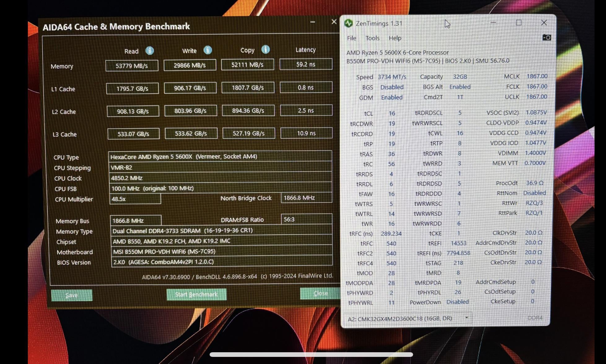Click the GDM Enabled value
Viewport: 606px width, 364px height.
pos(392,97)
